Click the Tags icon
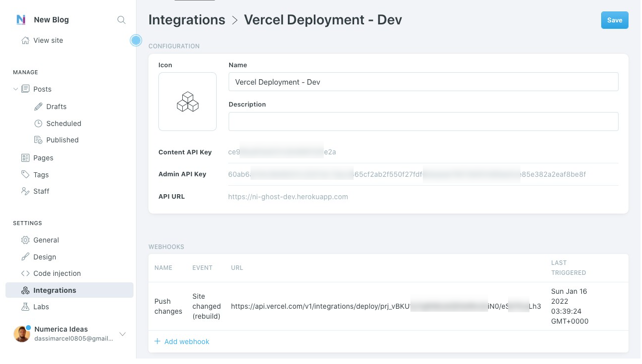The height and width of the screenshot is (364, 642). 25,175
